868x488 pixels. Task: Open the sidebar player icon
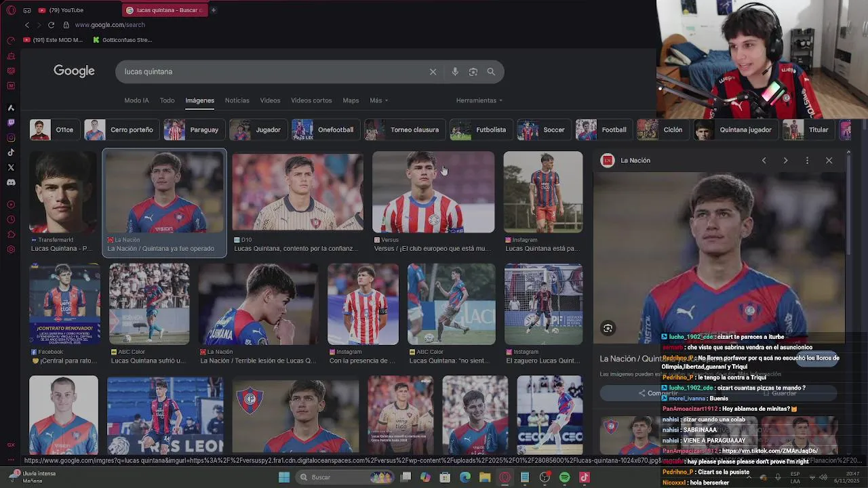coord(11,205)
